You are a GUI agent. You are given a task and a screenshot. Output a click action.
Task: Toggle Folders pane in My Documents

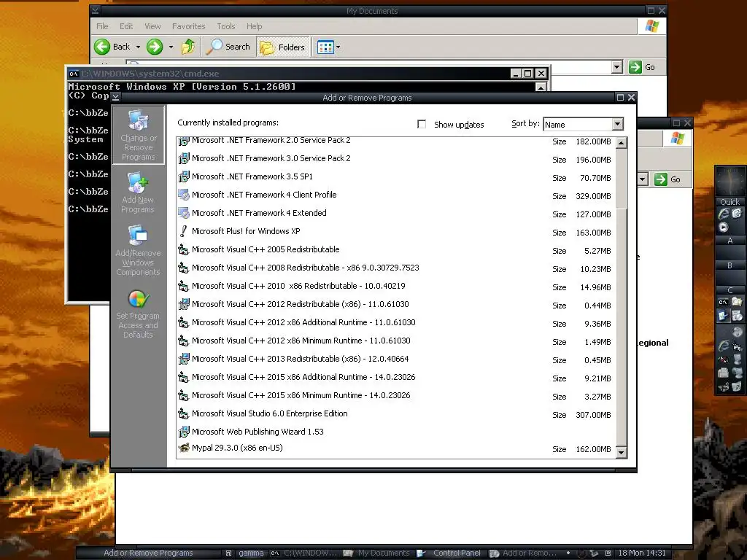pos(282,47)
